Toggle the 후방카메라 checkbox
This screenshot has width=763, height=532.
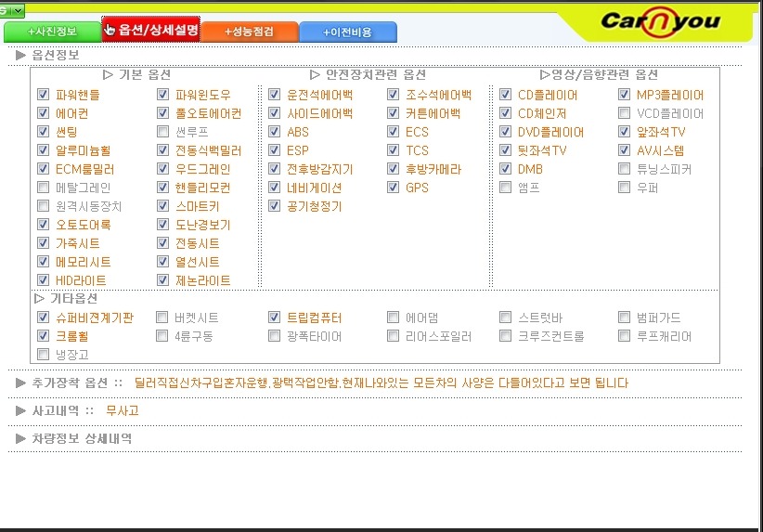(x=394, y=168)
